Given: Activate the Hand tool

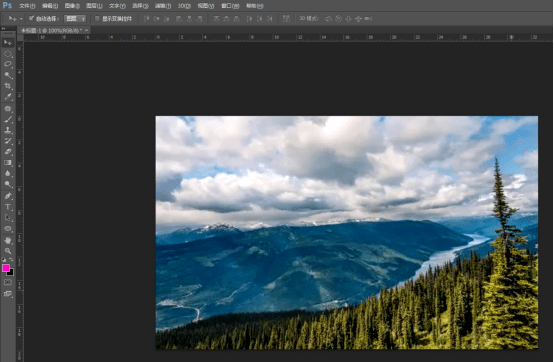Looking at the screenshot, I should 8,240.
